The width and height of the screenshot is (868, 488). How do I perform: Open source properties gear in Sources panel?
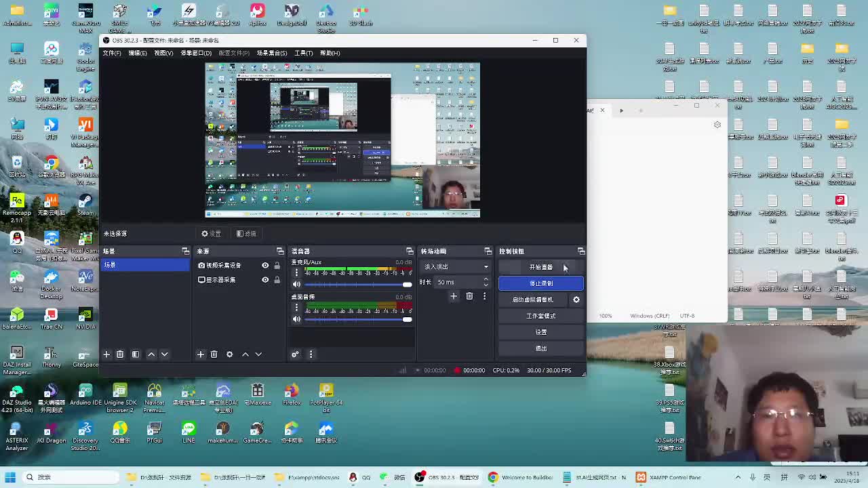tap(229, 354)
